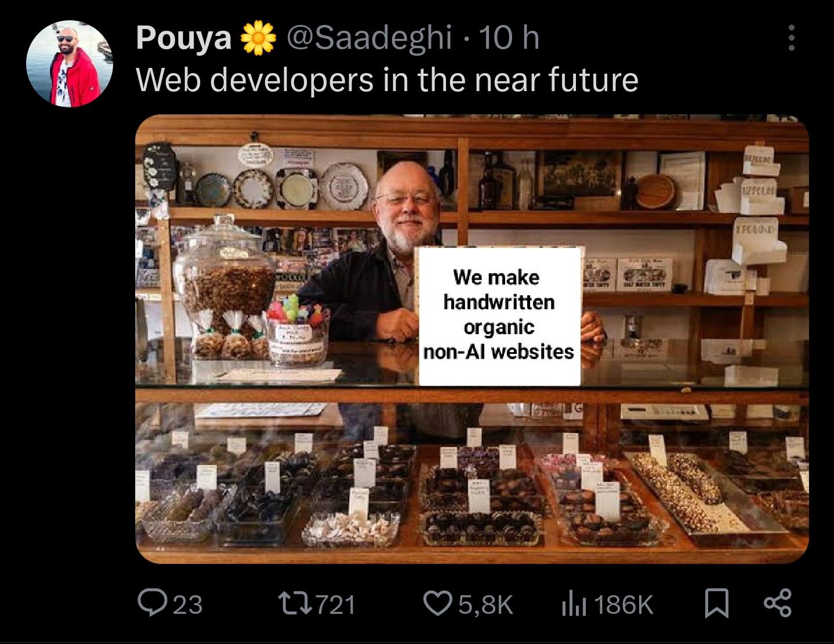This screenshot has height=644, width=834.
Task: Like the tweet with the heart icon
Action: [x=438, y=603]
